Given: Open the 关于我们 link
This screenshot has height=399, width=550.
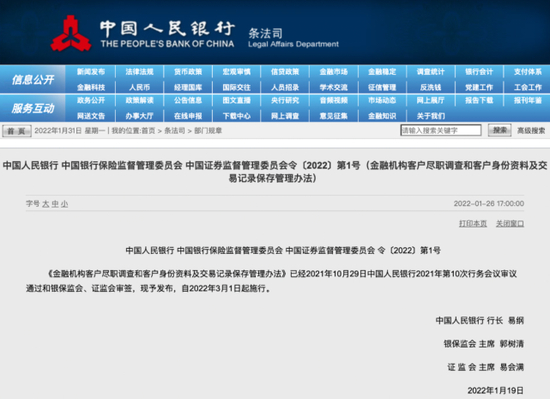Looking at the screenshot, I should pos(430,116).
